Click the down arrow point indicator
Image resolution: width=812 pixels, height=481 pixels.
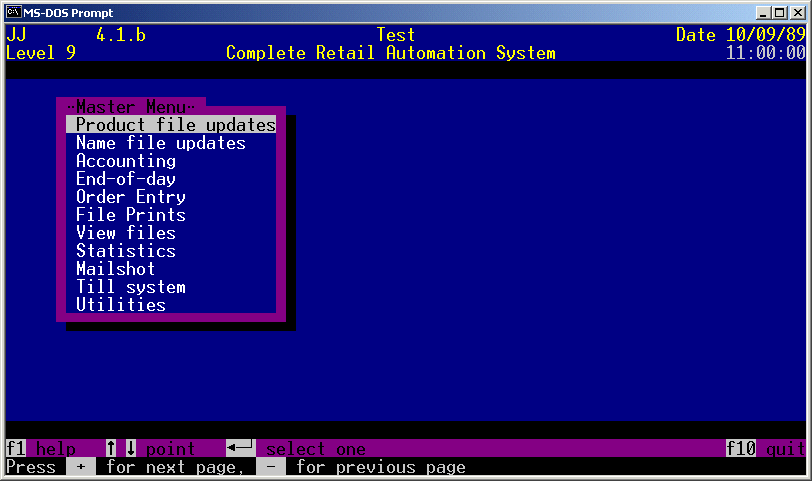(131, 449)
